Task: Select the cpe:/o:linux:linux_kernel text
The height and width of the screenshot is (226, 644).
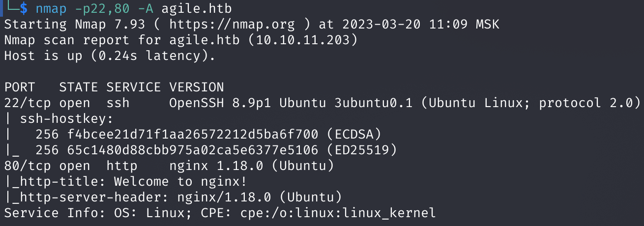Action: [338, 213]
